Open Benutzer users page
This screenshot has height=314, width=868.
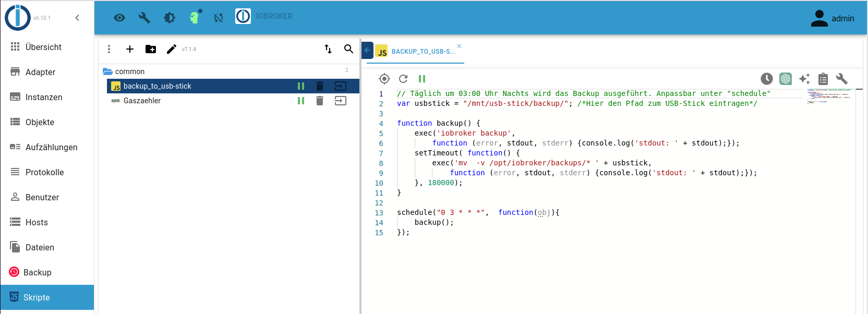(47, 197)
